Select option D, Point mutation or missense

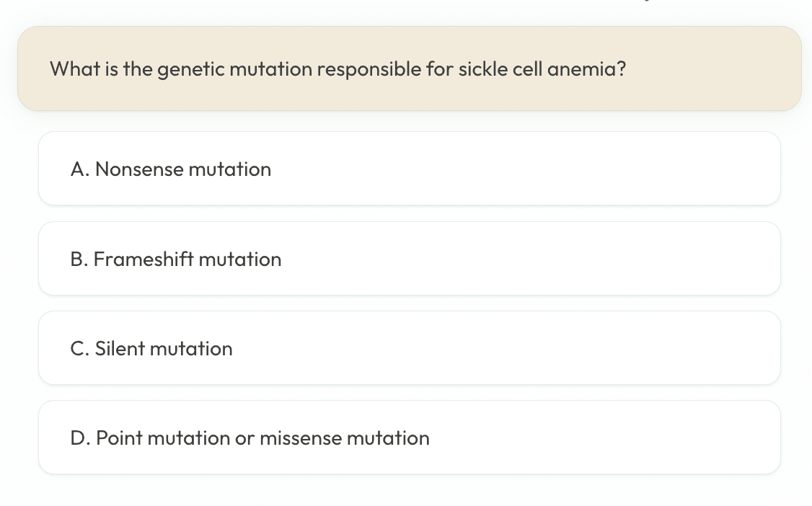tap(409, 438)
